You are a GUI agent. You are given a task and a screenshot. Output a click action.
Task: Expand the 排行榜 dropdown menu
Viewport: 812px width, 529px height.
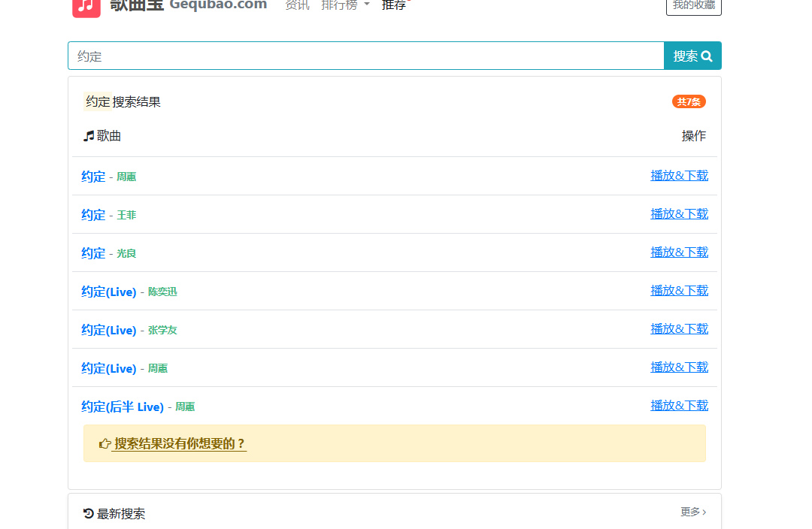pos(345,5)
